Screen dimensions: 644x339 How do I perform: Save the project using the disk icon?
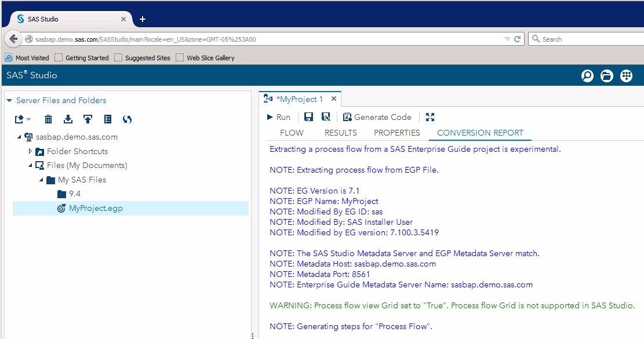[308, 116]
